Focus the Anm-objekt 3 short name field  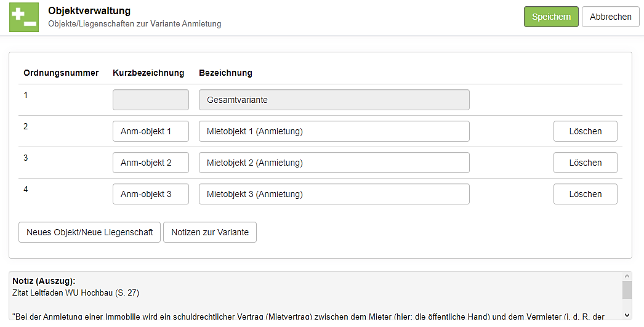151,194
